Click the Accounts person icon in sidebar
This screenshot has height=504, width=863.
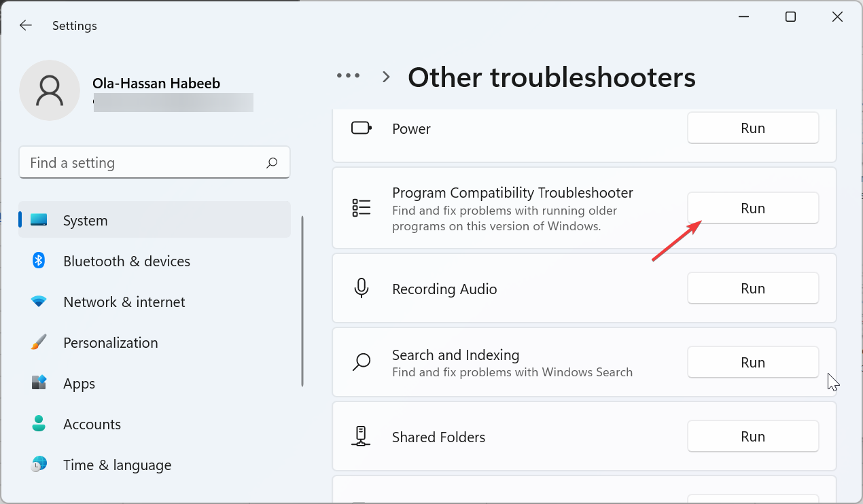click(x=39, y=424)
